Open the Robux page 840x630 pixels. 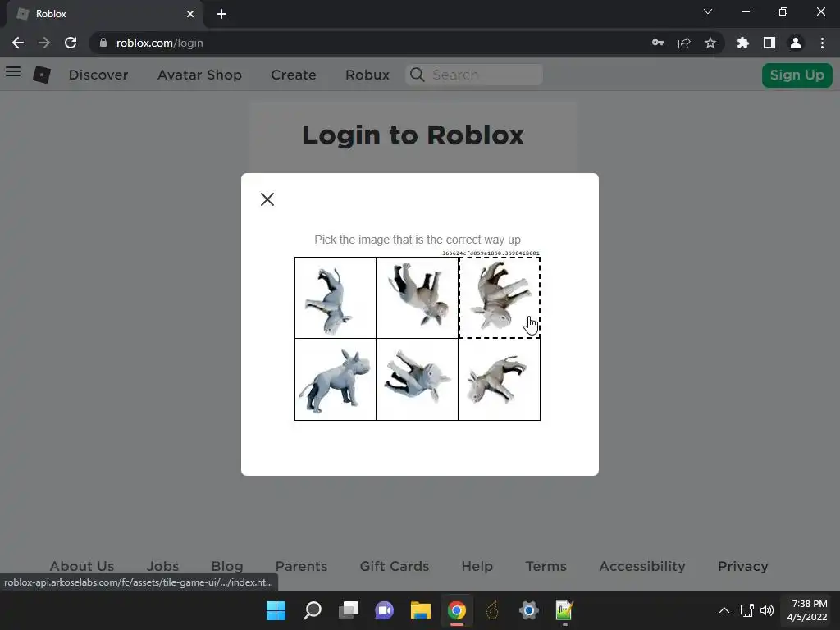tap(367, 75)
